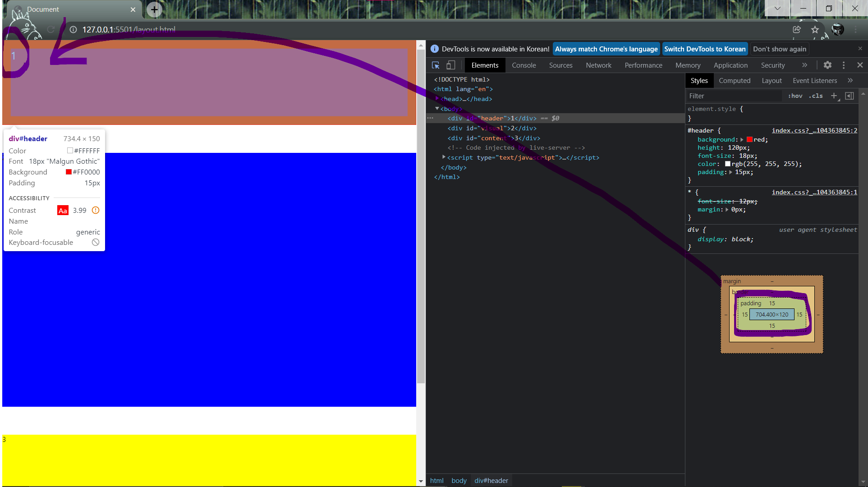The image size is (868, 487).
Task: Toggle the .cls element classes panel
Action: (x=816, y=96)
